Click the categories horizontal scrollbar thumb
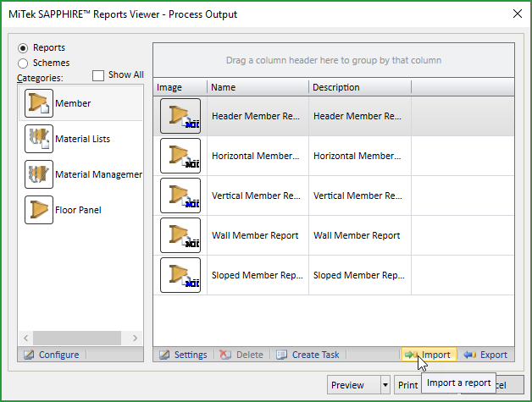Viewport: 532px width, 402px height. click(x=77, y=338)
